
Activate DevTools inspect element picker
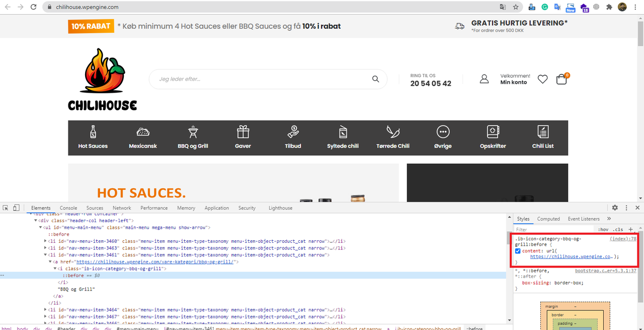click(x=6, y=208)
